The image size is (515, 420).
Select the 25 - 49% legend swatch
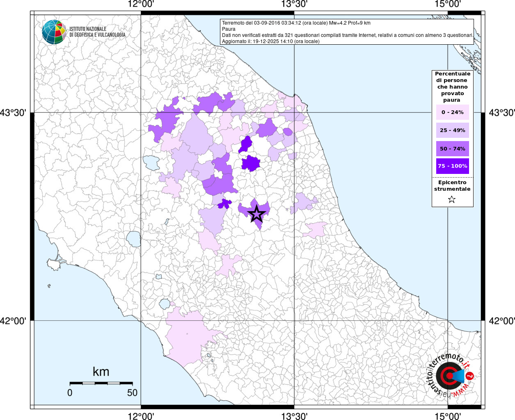452,130
